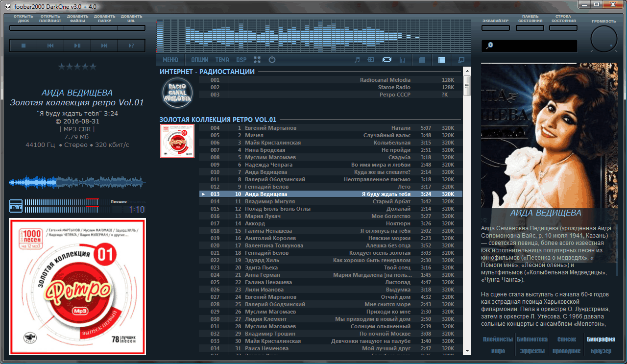Click the spectrum bars icon

[x=403, y=60]
